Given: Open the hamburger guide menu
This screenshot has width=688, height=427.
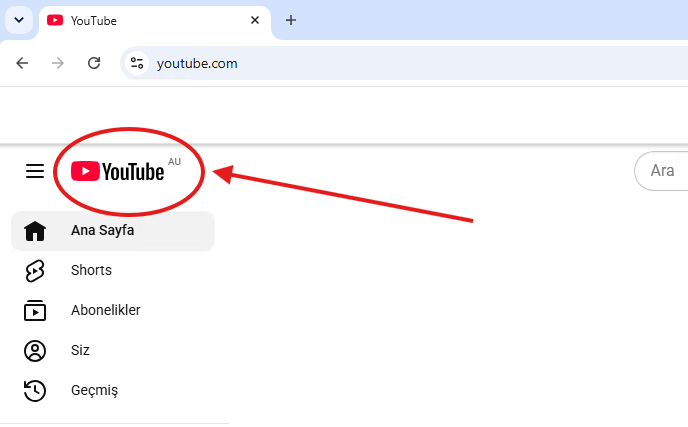Looking at the screenshot, I should pyautogui.click(x=35, y=171).
